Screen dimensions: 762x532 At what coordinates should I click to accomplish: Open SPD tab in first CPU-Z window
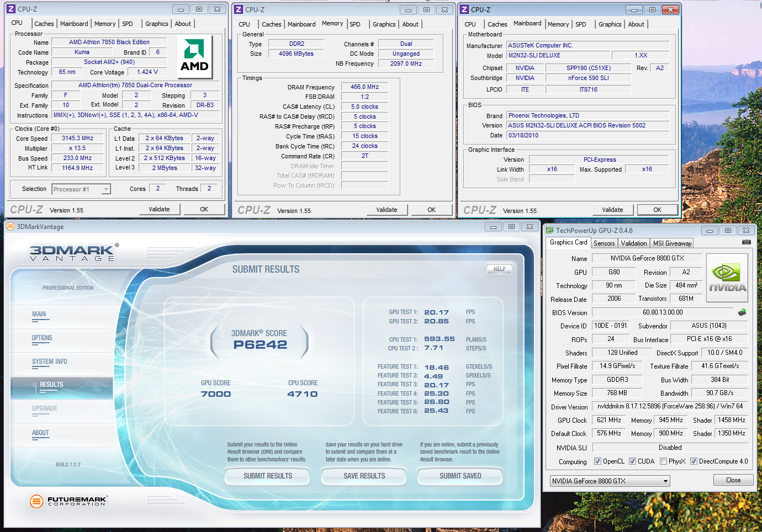[128, 24]
